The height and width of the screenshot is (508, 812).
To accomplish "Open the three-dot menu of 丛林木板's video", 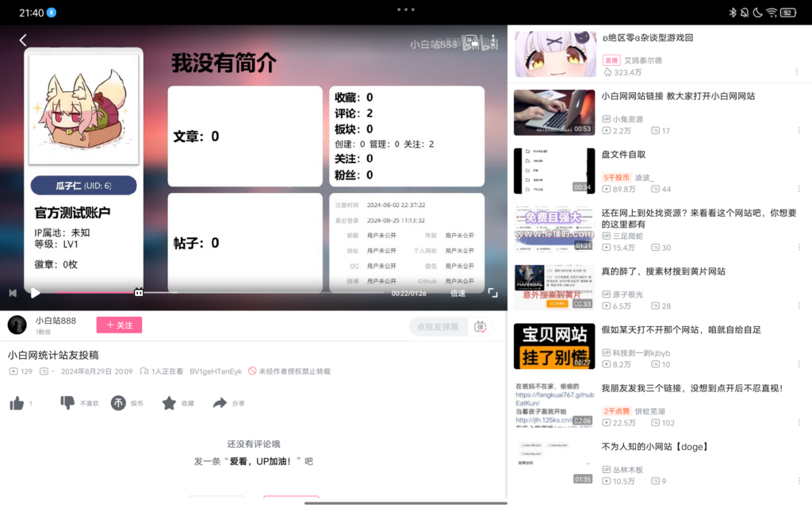I will 799,481.
